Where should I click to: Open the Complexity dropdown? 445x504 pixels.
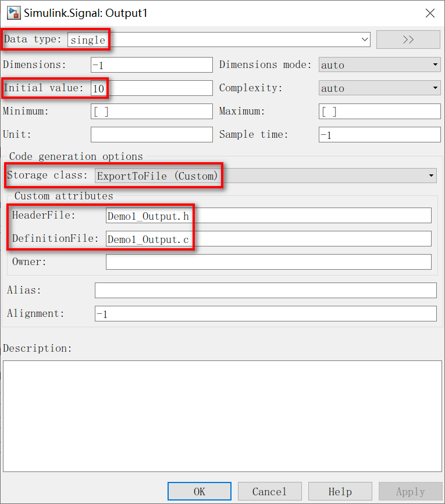pos(379,88)
